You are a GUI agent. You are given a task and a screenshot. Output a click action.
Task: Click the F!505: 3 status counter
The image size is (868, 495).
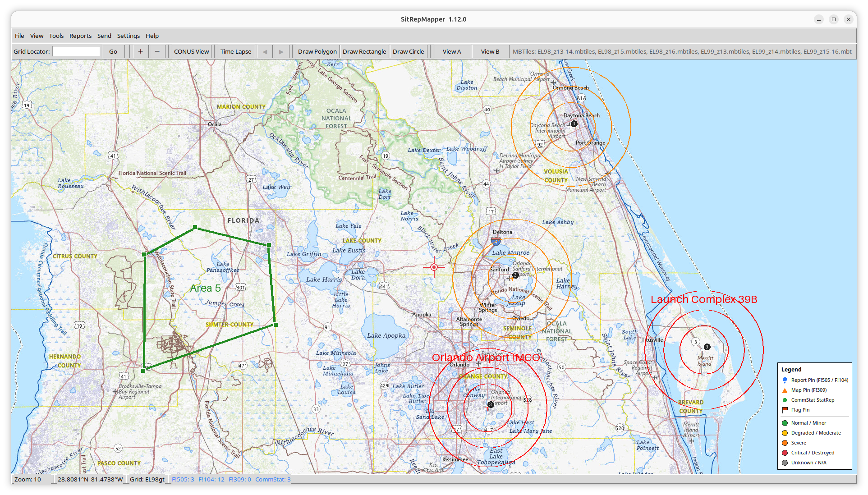coord(183,479)
